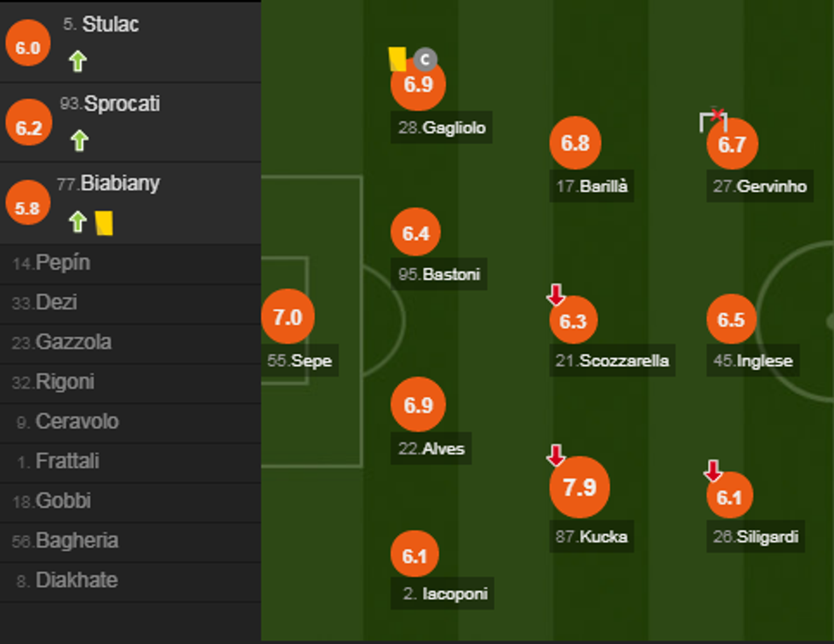Select Diakhate in the bench list
The height and width of the screenshot is (644, 834).
click(76, 581)
